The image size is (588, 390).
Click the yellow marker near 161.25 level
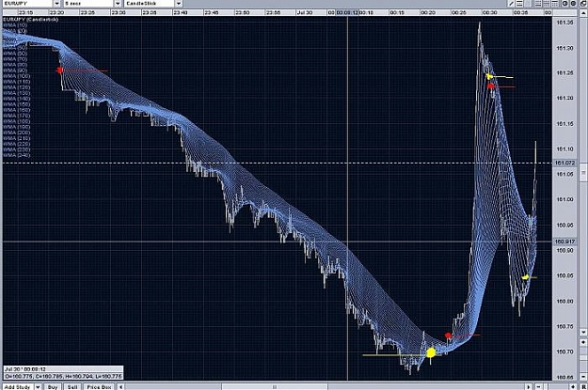pos(489,76)
